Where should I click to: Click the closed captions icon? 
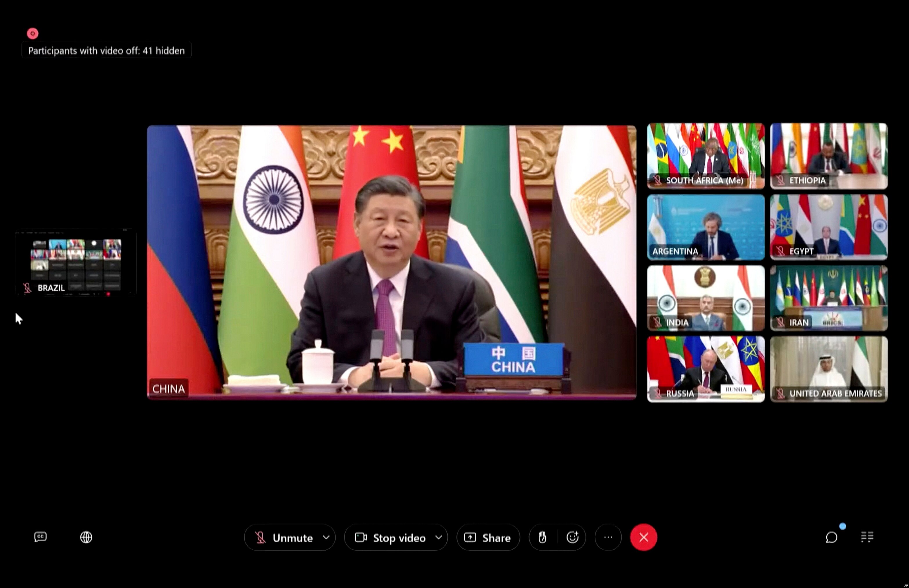pyautogui.click(x=40, y=537)
